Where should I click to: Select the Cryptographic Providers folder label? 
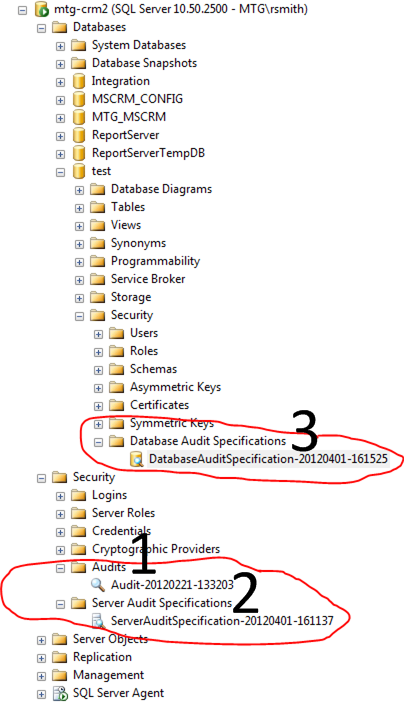(x=156, y=549)
